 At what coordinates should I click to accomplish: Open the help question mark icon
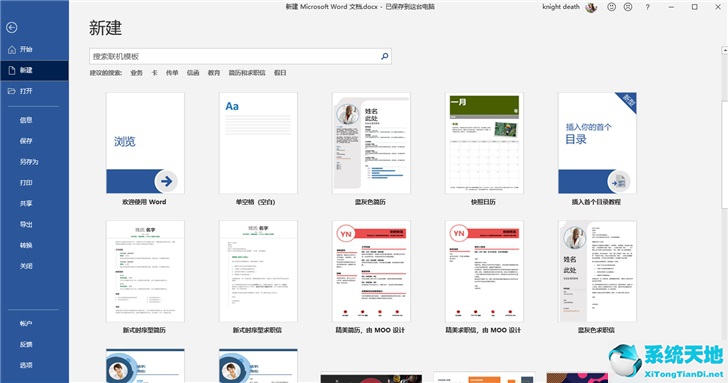(647, 7)
